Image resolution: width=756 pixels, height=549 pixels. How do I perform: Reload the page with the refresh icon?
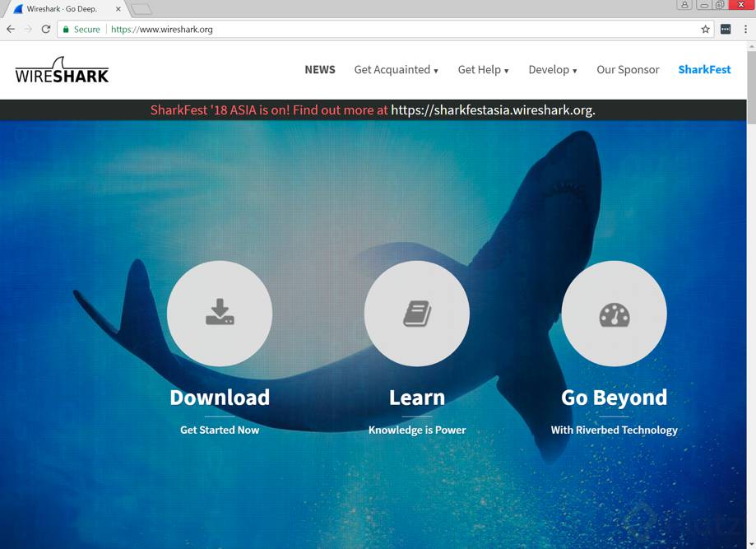click(46, 29)
